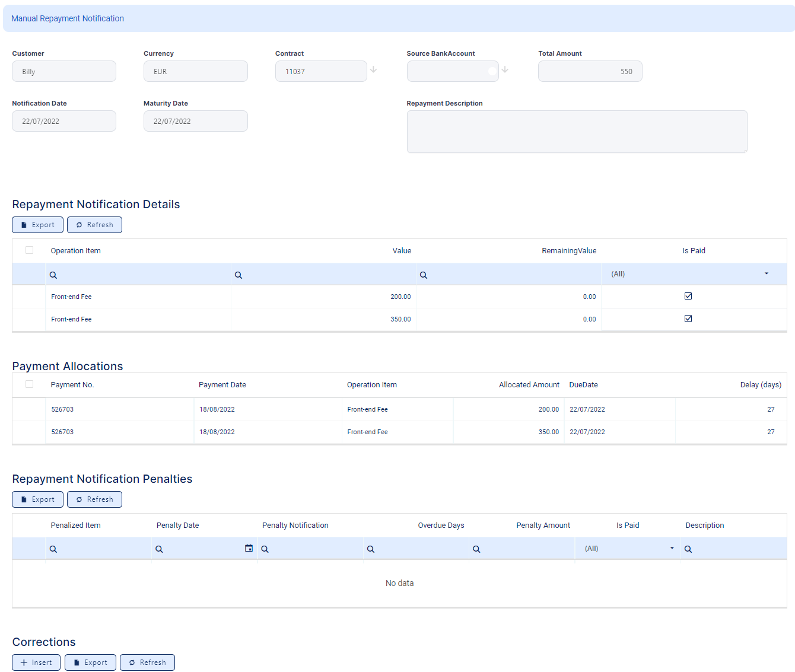The height and width of the screenshot is (672, 795).
Task: Click search icon in Description filter
Action: 688,549
